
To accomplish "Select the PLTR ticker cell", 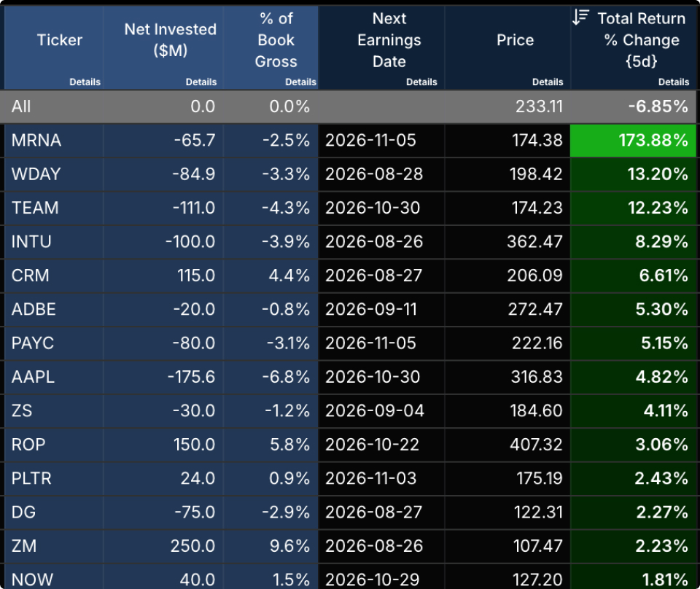I will coord(54,478).
